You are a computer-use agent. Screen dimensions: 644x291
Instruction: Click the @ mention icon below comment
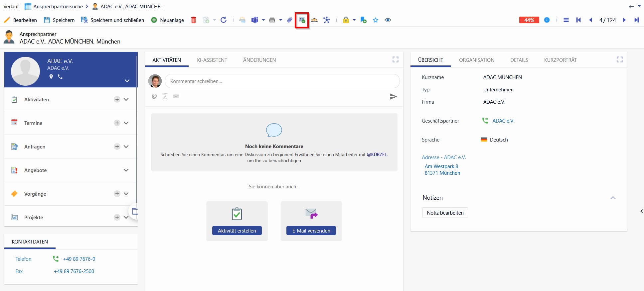(154, 96)
